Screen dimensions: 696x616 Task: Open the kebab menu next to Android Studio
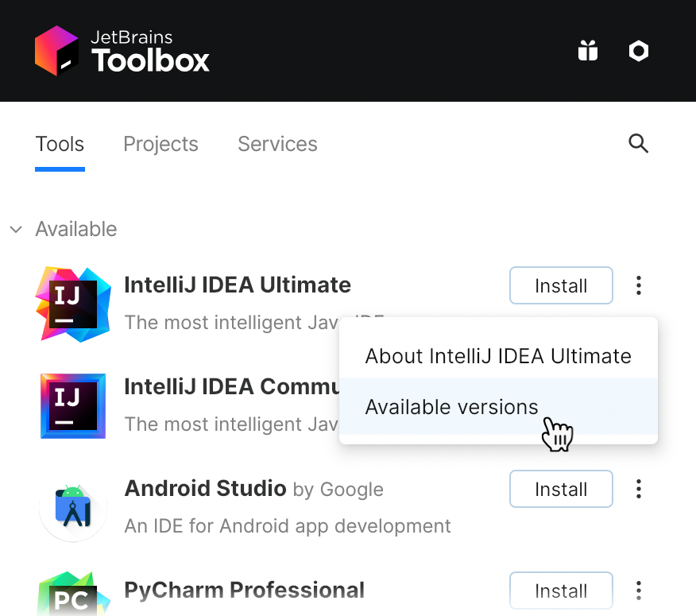click(638, 489)
